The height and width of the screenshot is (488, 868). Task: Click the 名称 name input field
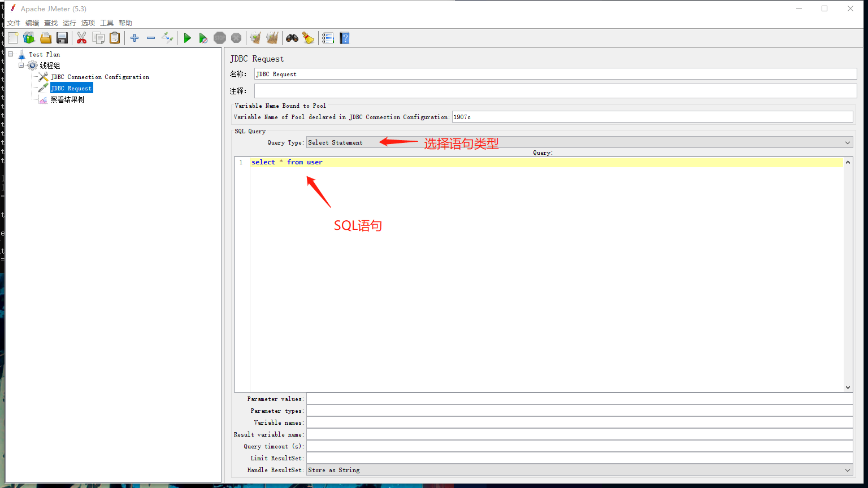coord(555,74)
